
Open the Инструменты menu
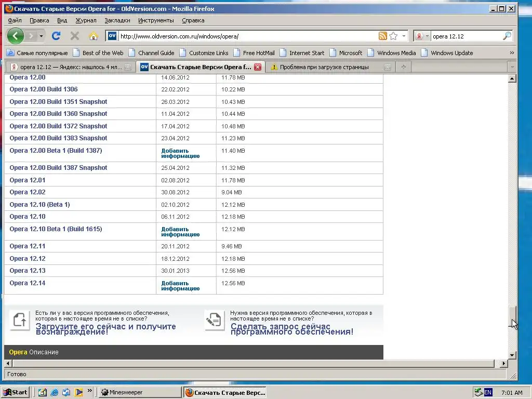156,20
